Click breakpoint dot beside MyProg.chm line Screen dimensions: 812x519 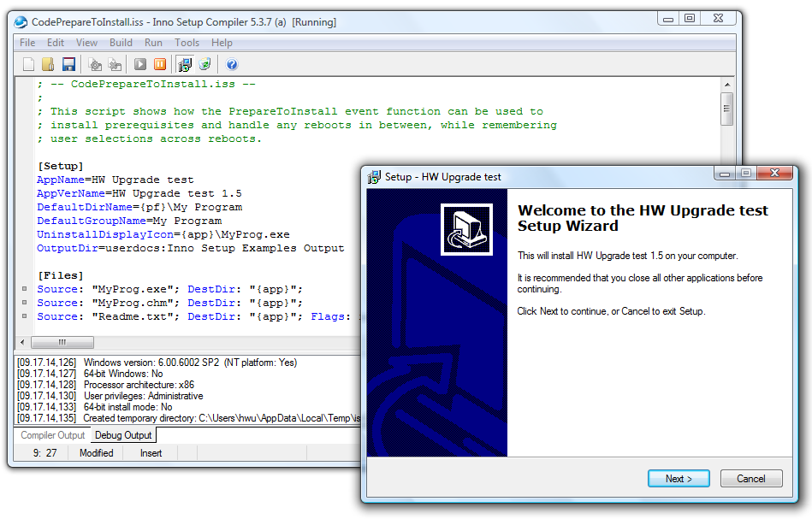(24, 302)
